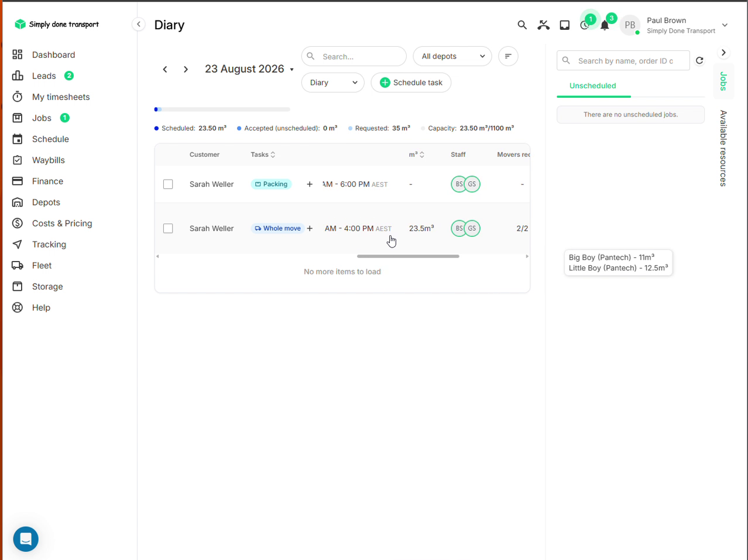Click the BS staff avatar in Packing row
The image size is (748, 560).
tap(459, 184)
